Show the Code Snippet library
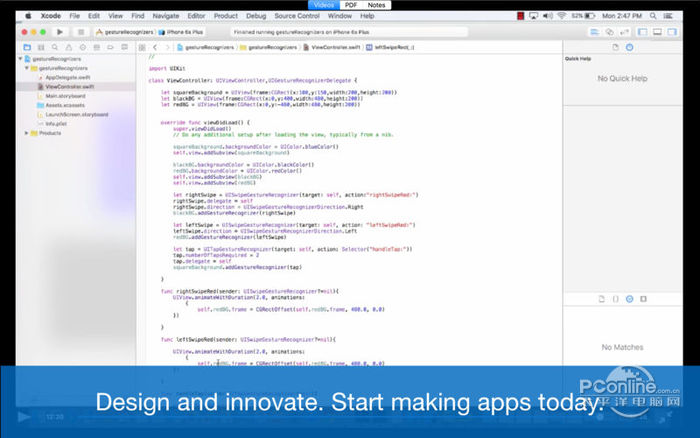The image size is (700, 438). 616,299
